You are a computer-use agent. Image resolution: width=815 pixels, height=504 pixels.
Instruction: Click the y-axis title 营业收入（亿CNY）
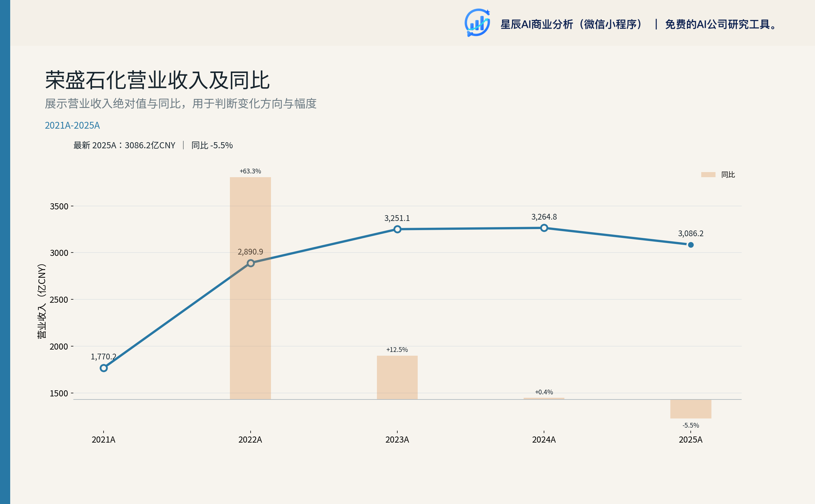coord(41,301)
